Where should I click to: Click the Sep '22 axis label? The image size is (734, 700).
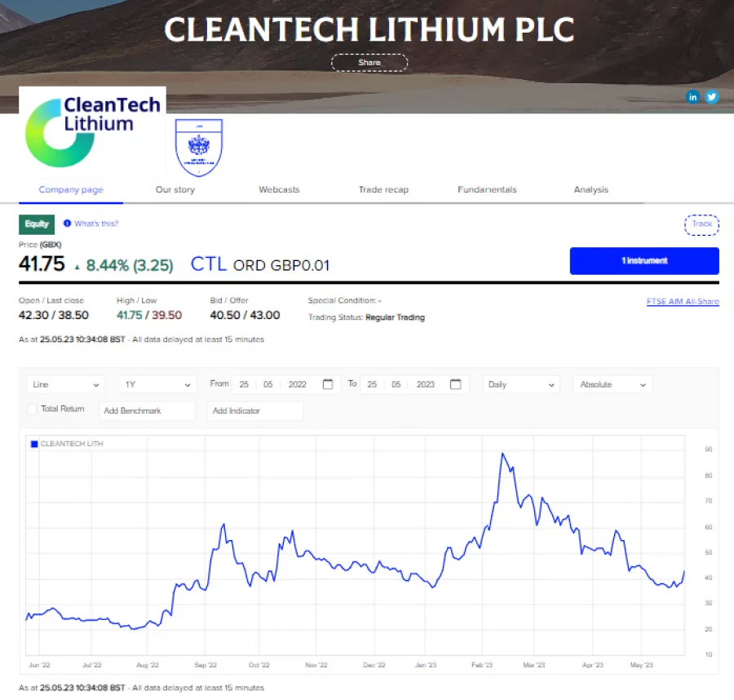[206, 665]
